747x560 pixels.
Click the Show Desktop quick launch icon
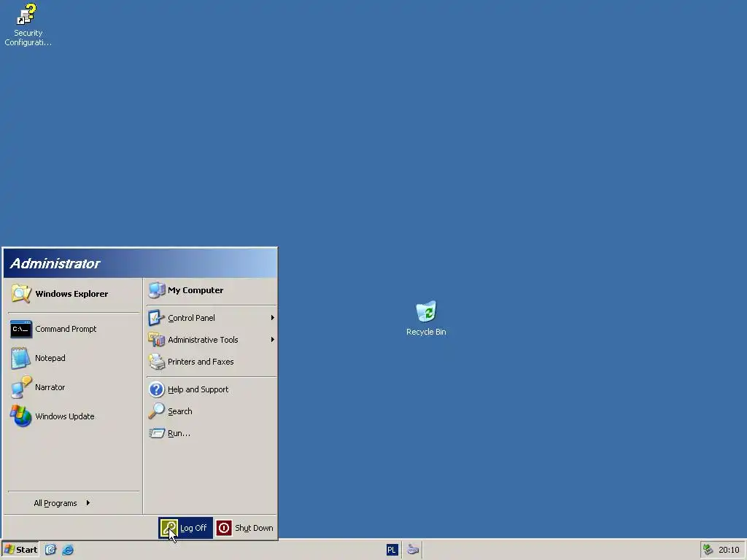[50, 550]
